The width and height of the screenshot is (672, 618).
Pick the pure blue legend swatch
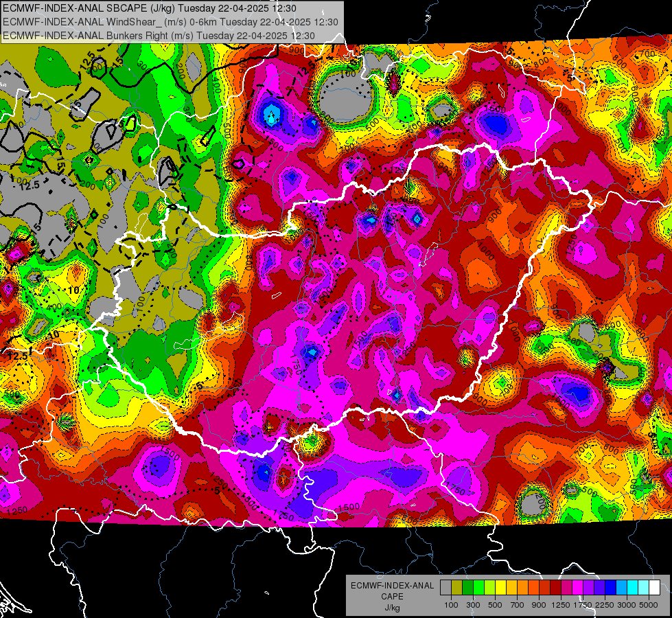coord(611,588)
